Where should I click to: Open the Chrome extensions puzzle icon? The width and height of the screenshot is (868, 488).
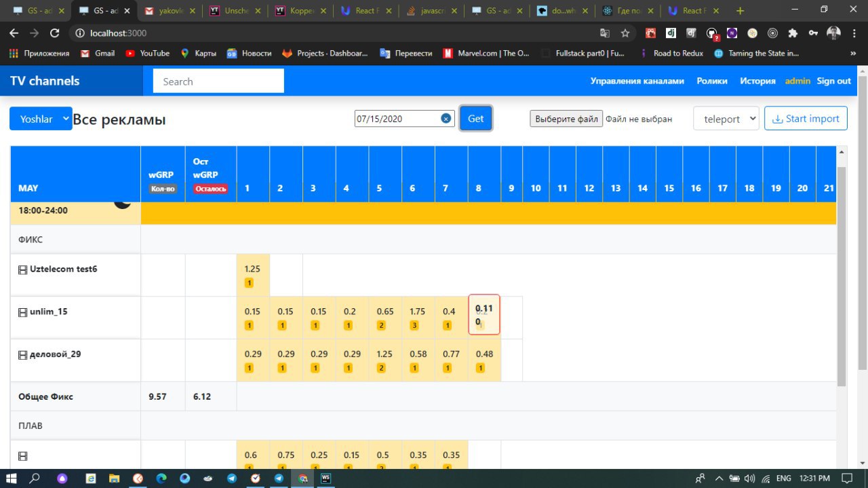[x=792, y=33]
